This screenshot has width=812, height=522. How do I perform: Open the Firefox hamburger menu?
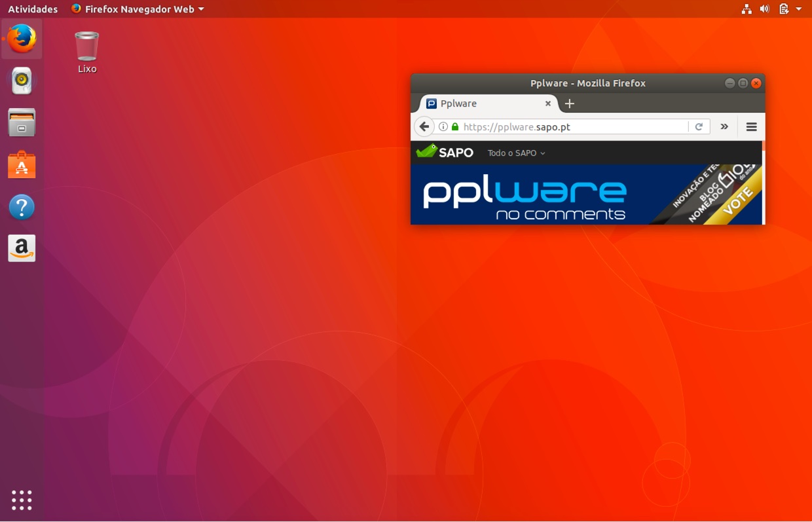point(751,126)
